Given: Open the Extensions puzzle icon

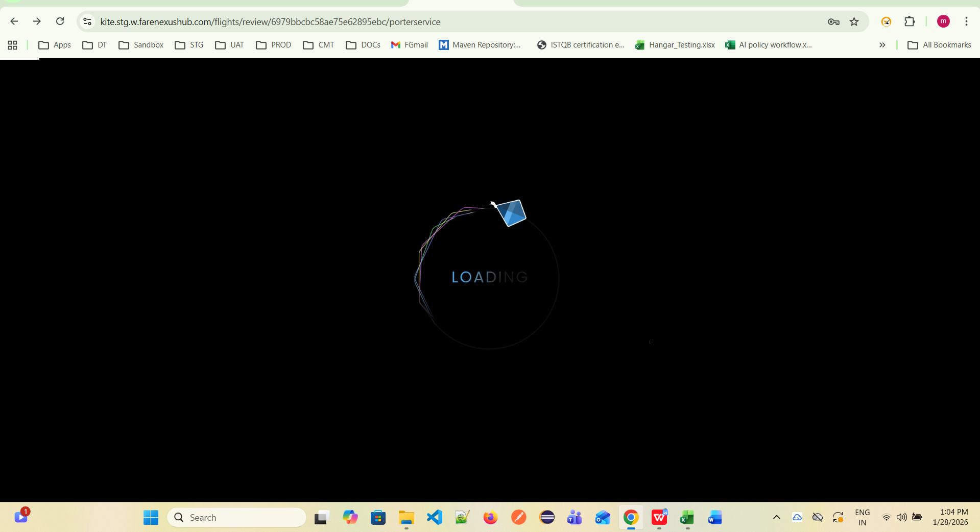Looking at the screenshot, I should (x=910, y=21).
